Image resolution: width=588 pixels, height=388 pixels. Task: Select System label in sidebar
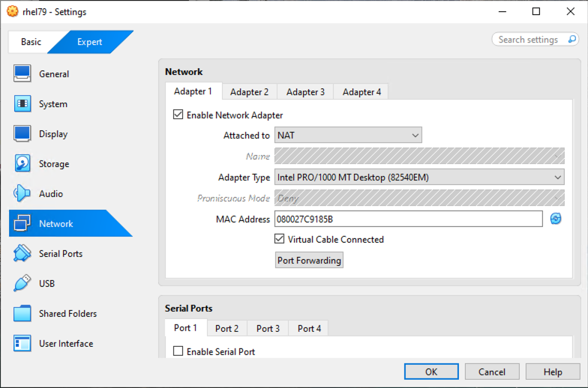coord(53,103)
